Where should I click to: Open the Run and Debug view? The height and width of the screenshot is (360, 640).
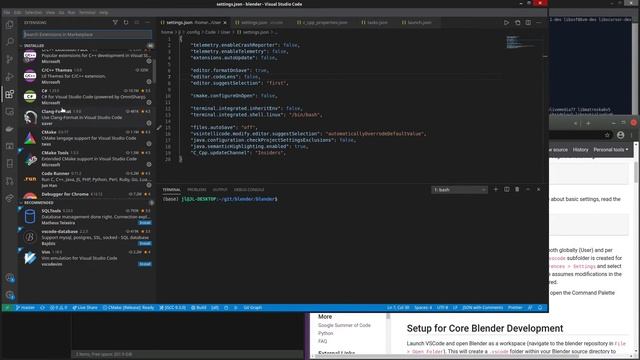pyautogui.click(x=9, y=76)
